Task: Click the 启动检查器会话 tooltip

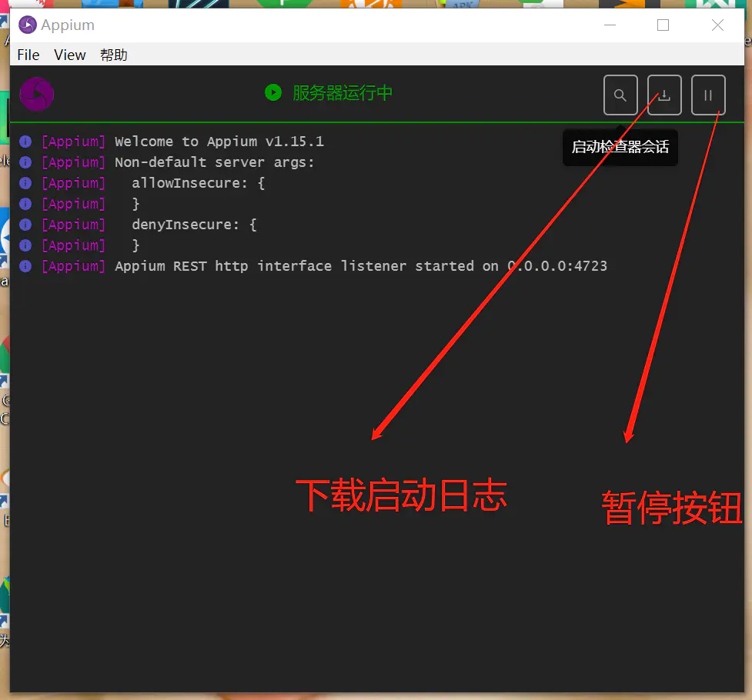Action: 620,147
